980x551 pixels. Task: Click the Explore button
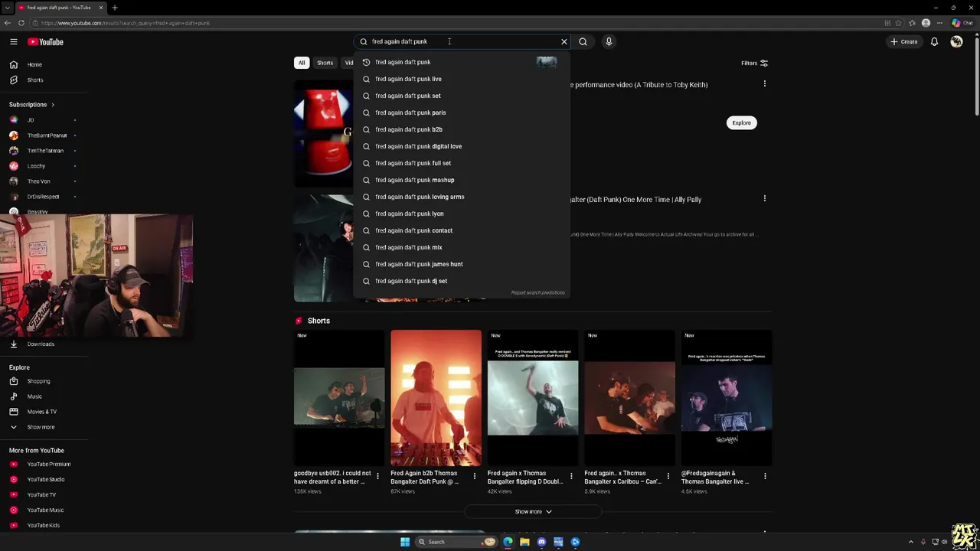(741, 122)
